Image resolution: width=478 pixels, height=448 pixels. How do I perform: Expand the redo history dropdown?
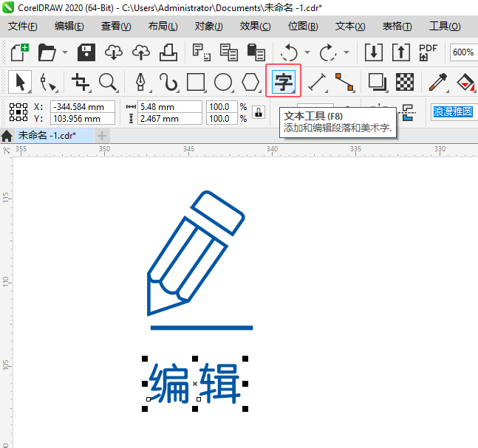point(346,52)
